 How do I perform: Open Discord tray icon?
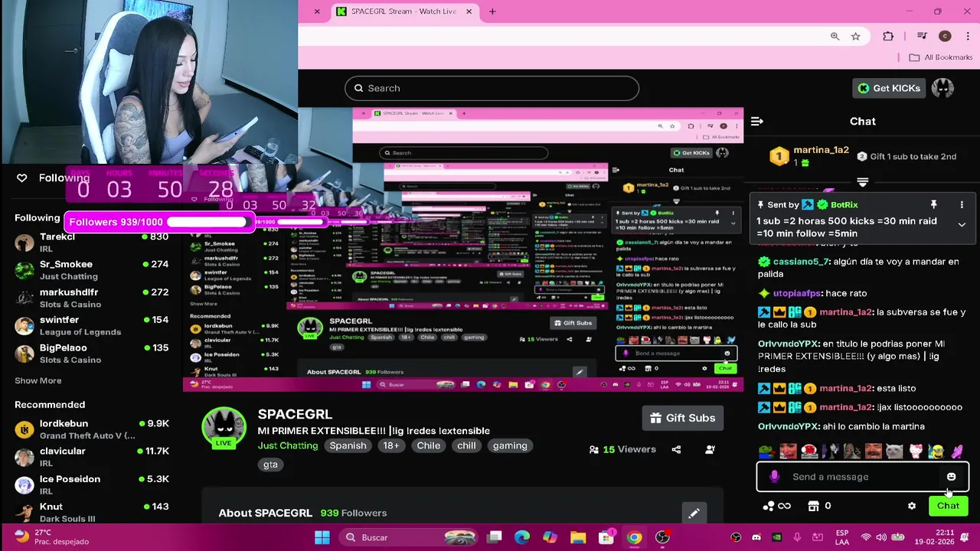pos(756,537)
